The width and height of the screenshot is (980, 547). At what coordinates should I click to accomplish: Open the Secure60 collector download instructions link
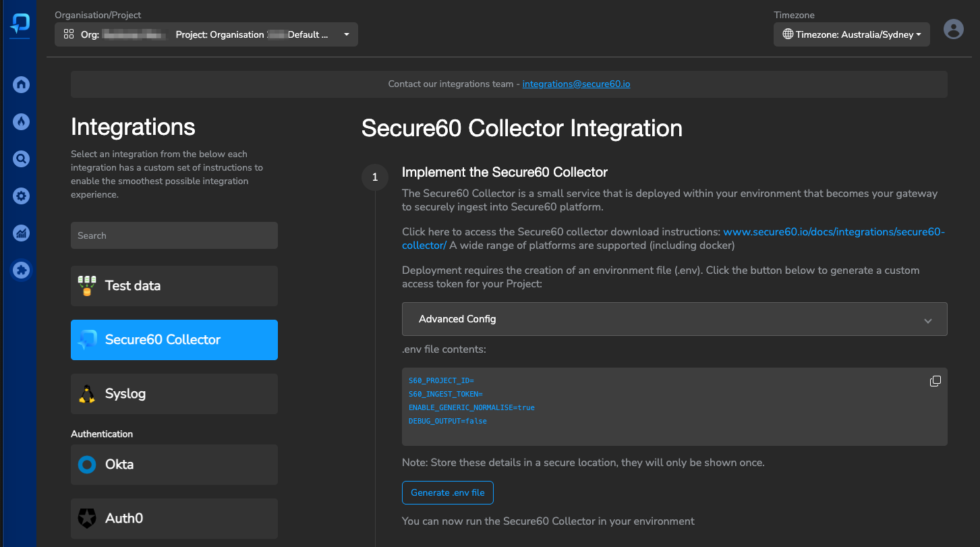834,231
